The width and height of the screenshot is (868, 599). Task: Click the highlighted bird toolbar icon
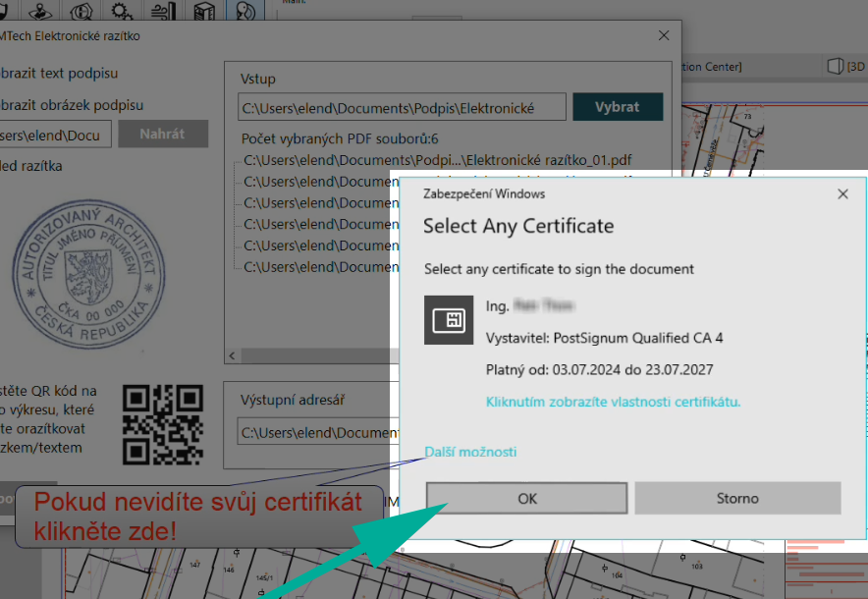click(x=243, y=12)
